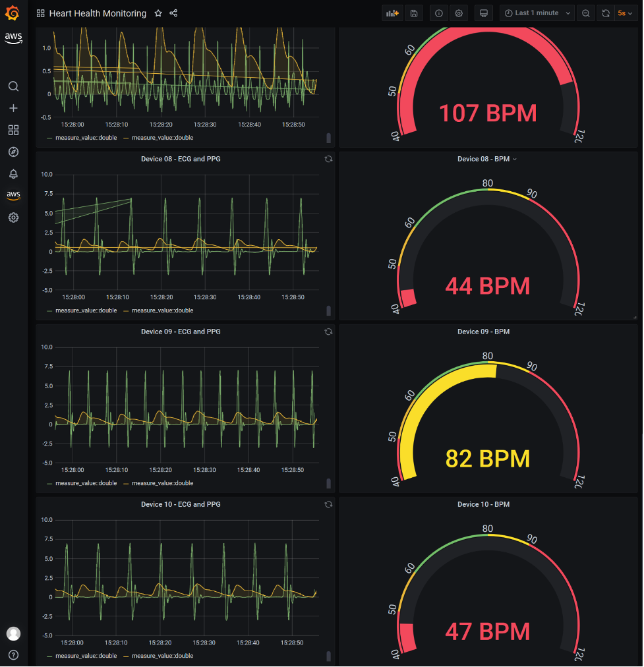The image size is (644, 667).
Task: Click refresh spinner on Device 08 ECG panel
Action: tap(328, 159)
